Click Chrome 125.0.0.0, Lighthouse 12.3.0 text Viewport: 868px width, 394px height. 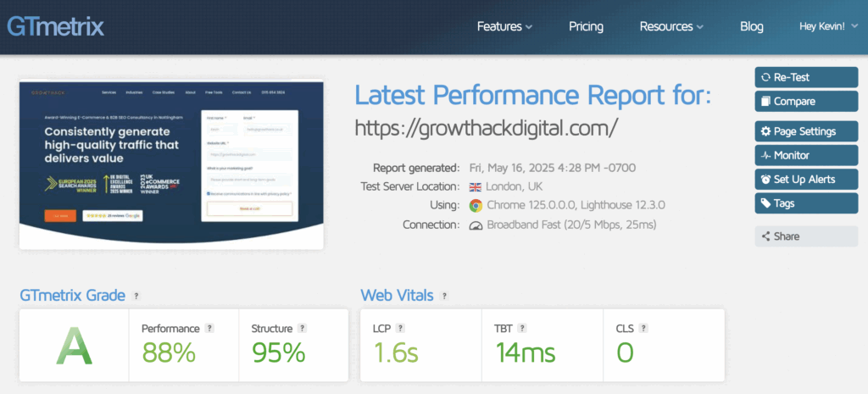coord(576,206)
